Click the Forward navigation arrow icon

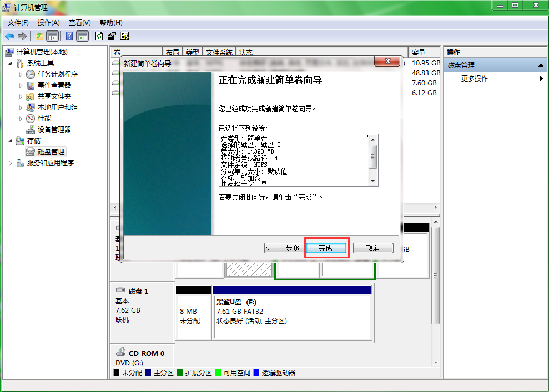click(x=22, y=36)
